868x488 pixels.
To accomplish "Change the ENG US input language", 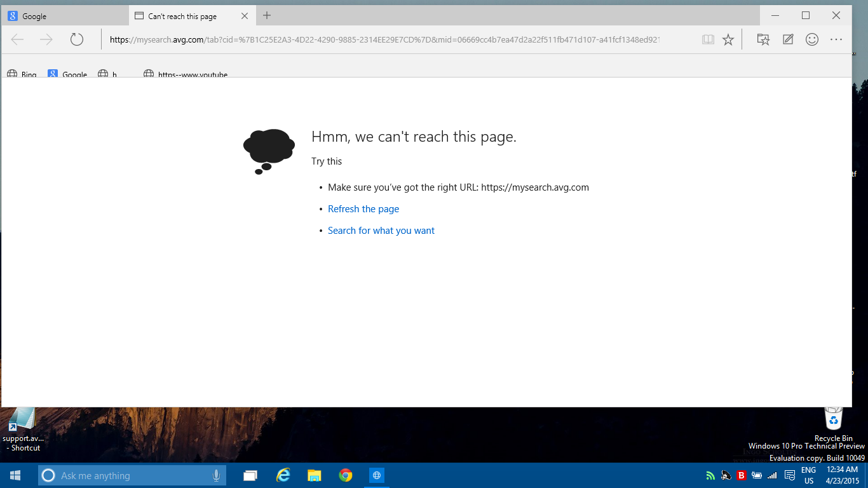I will (x=809, y=475).
